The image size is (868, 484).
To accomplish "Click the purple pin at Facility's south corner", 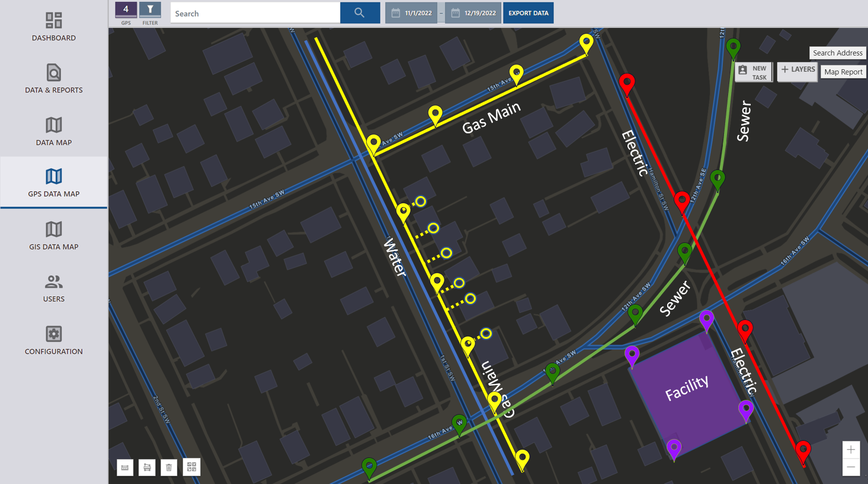I will pyautogui.click(x=674, y=448).
